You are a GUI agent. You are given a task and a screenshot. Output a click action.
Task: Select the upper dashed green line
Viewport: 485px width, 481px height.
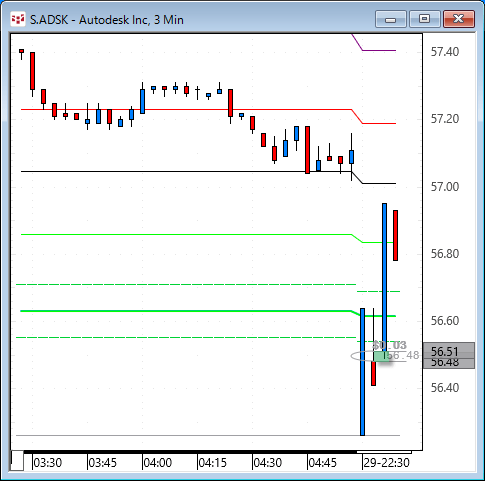[186, 284]
